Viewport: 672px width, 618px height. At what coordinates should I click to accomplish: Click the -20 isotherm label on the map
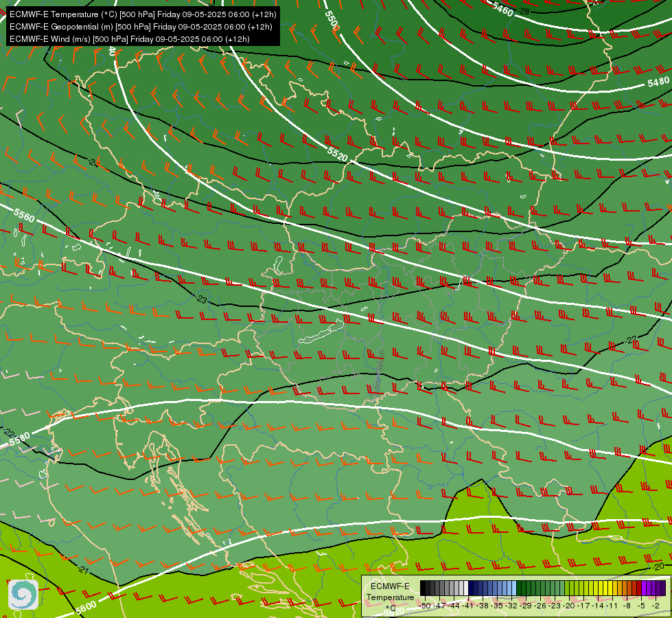coord(658,566)
